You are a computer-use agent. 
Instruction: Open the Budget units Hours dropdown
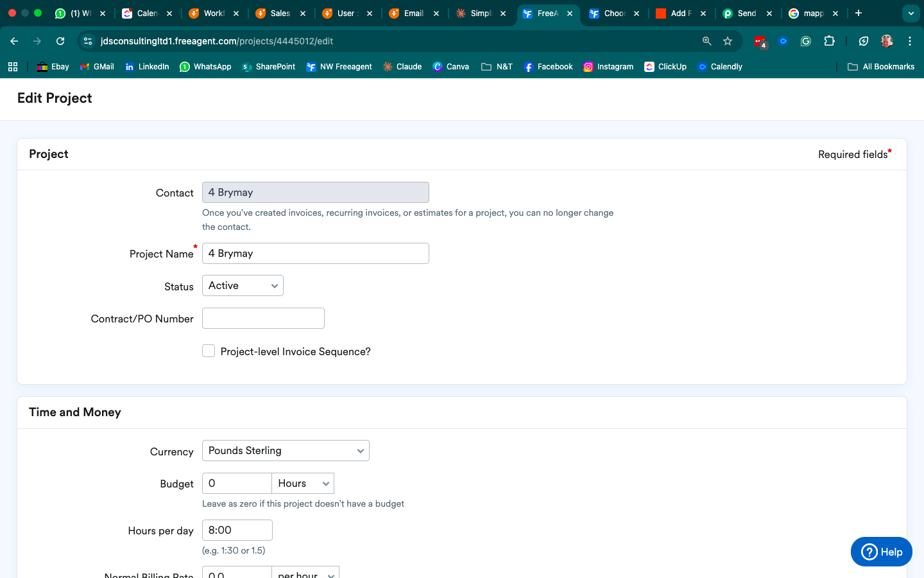303,484
